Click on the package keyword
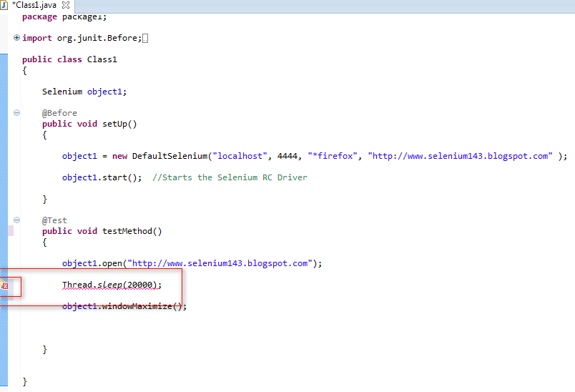The image size is (575, 392). (x=39, y=17)
